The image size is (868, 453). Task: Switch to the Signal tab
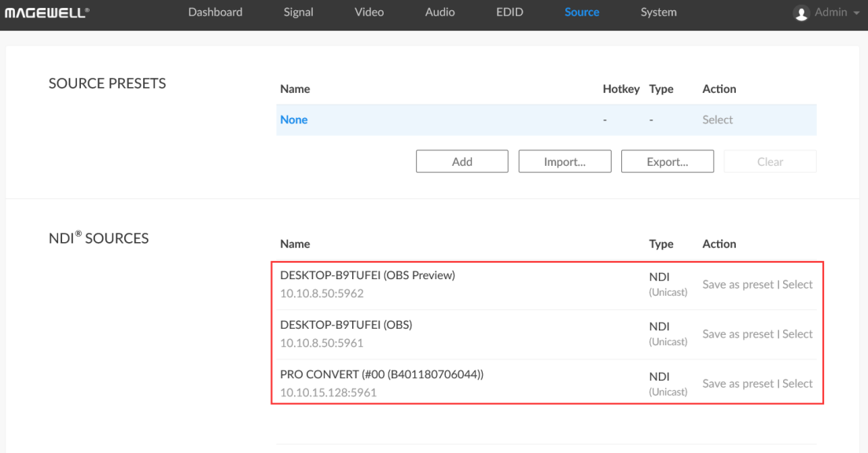(298, 13)
